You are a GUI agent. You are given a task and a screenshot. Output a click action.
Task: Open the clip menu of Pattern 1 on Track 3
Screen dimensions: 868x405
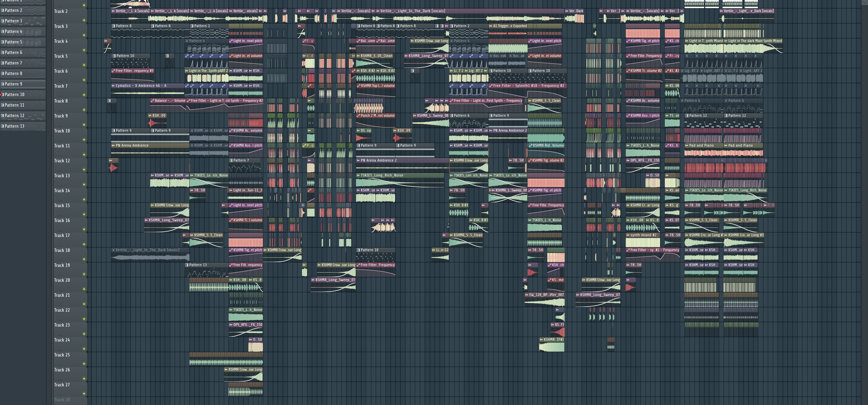point(192,26)
